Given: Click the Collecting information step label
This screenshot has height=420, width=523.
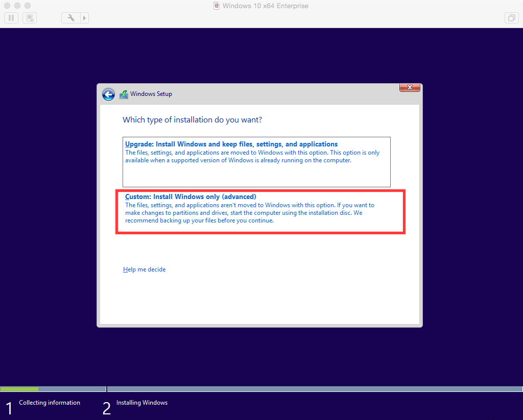Looking at the screenshot, I should 50,403.
